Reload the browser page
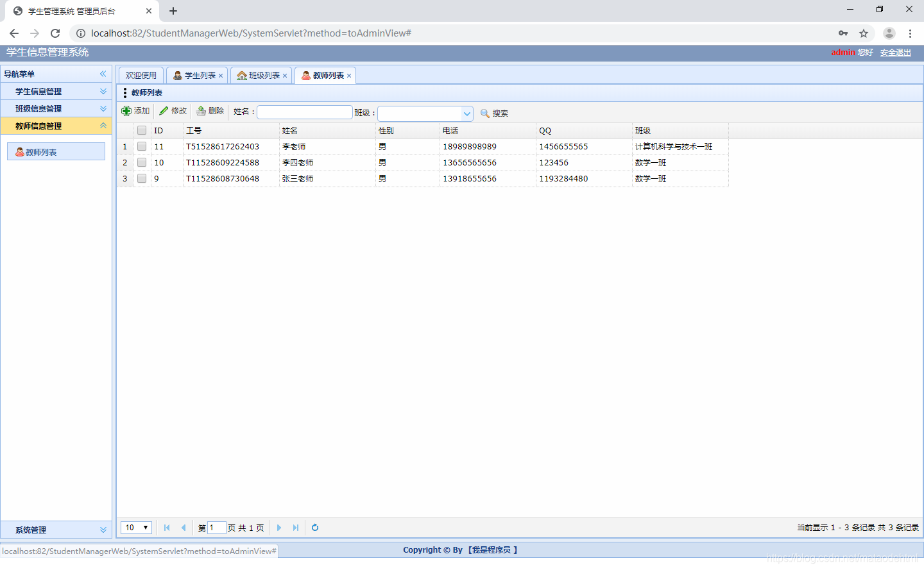Image resolution: width=924 pixels, height=570 pixels. coord(55,33)
